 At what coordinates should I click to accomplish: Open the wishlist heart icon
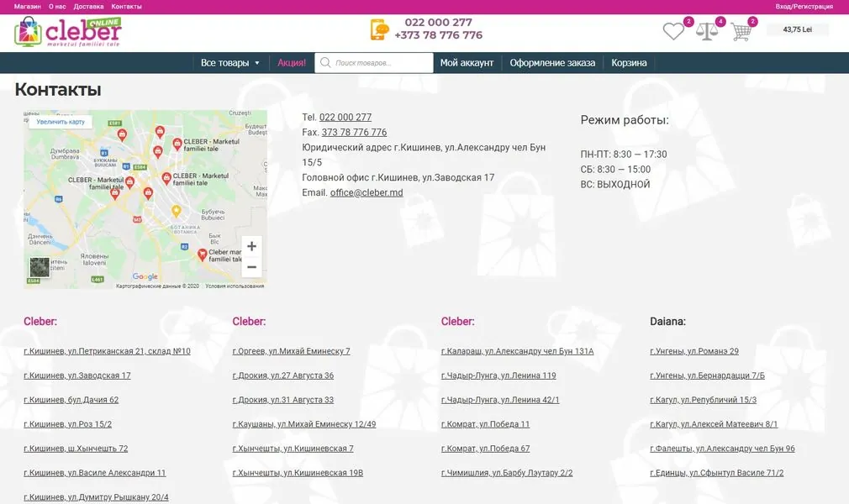tap(673, 31)
